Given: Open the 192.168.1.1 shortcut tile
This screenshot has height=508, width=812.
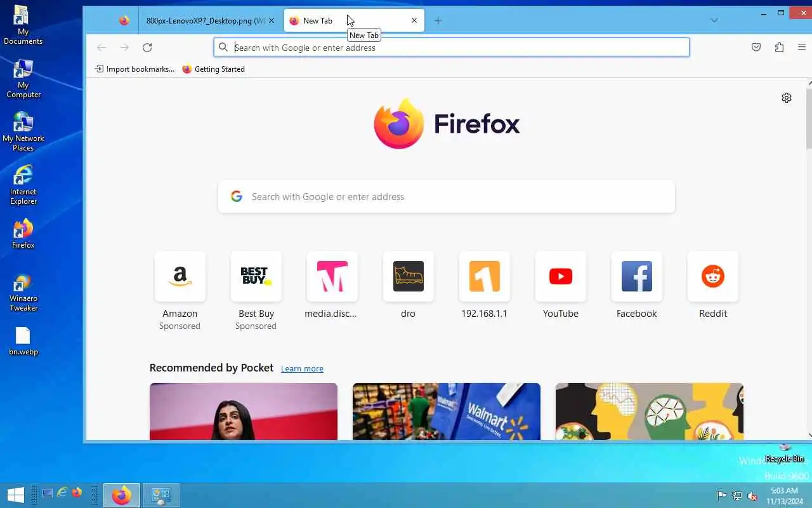Looking at the screenshot, I should tap(485, 276).
